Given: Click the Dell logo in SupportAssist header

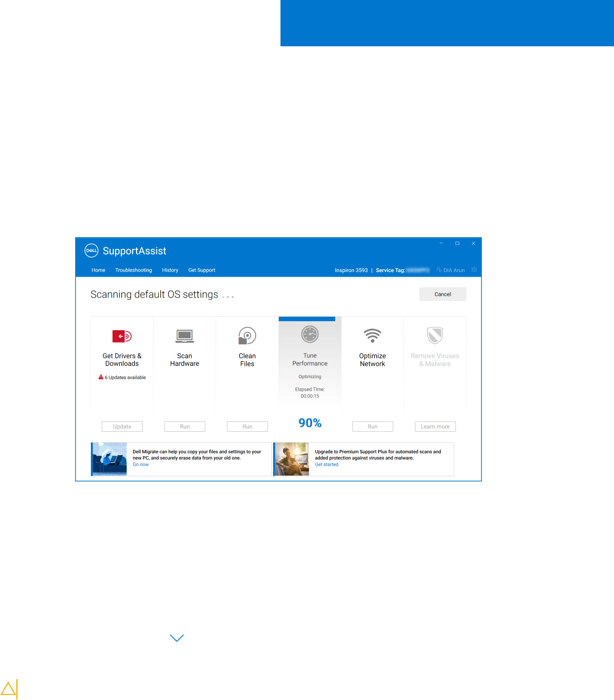Looking at the screenshot, I should (x=91, y=251).
